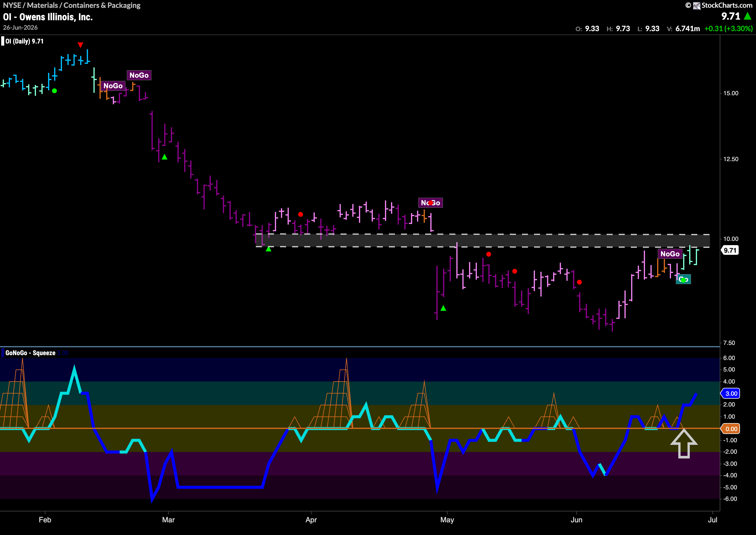Click the orange 0.00 oscillator value tag
This screenshot has width=756, height=535.
[x=731, y=429]
